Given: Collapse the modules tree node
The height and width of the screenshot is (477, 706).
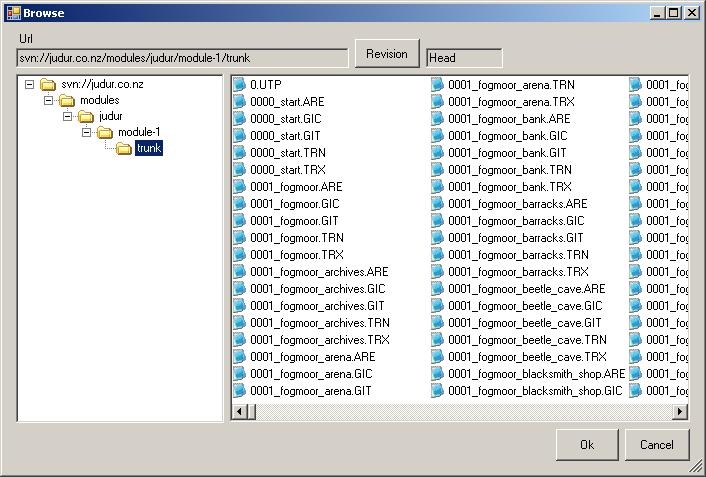Looking at the screenshot, I should [48, 101].
